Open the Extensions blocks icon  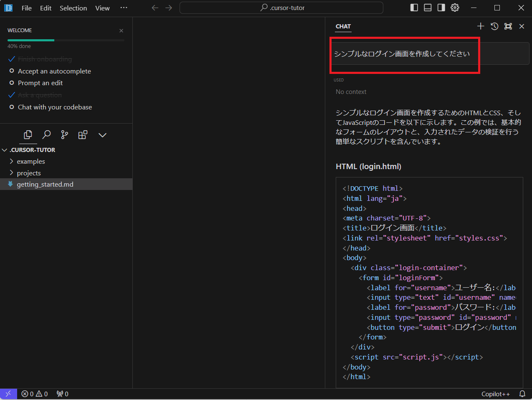83,135
